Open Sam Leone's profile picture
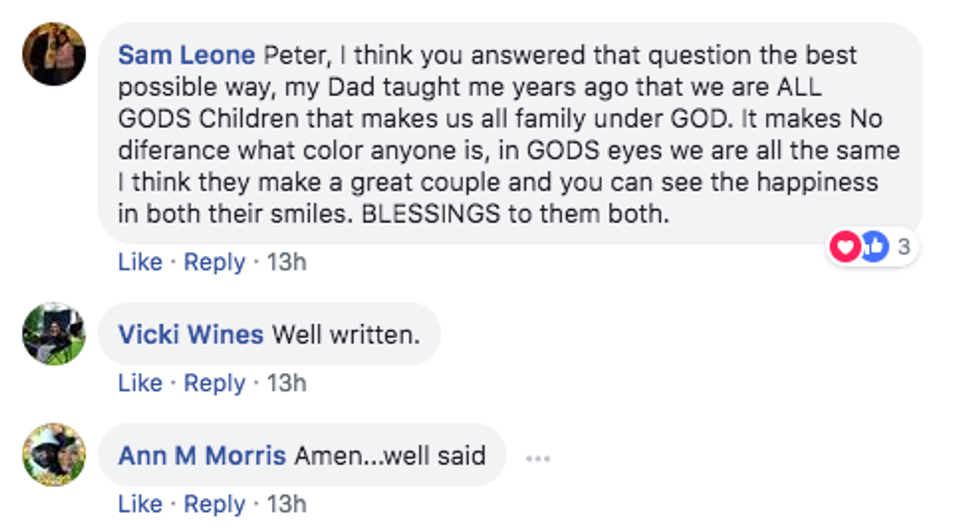The width and height of the screenshot is (980, 530). click(x=54, y=54)
